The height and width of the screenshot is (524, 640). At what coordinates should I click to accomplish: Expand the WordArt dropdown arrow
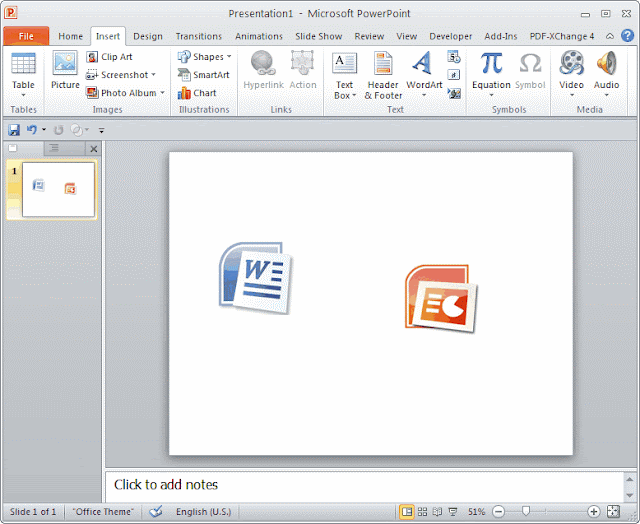[424, 95]
